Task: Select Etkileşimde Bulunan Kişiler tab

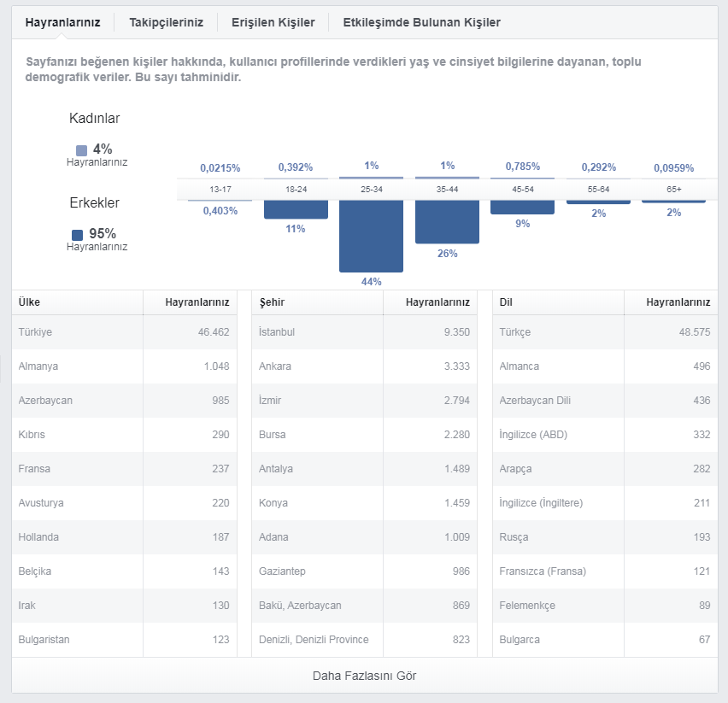Action: 421,22
